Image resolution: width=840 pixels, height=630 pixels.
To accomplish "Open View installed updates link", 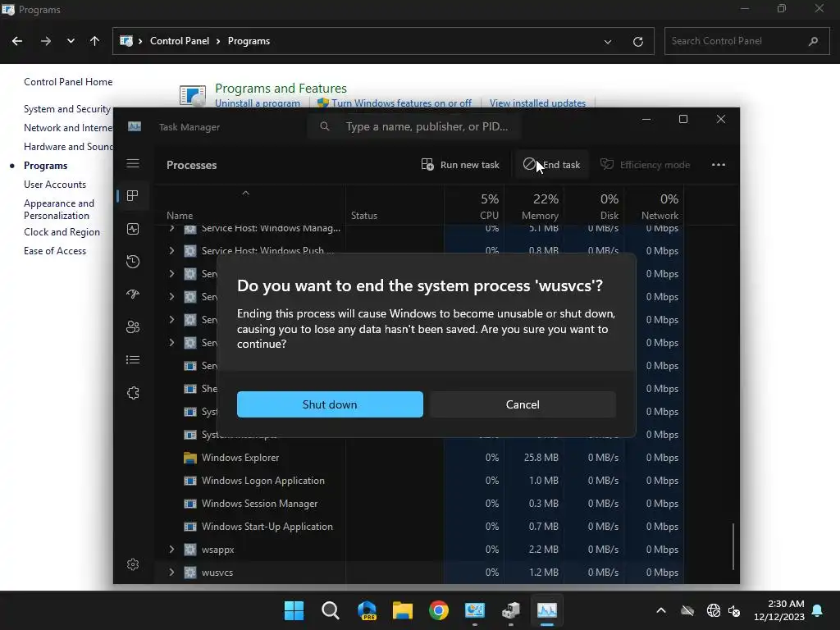I will (537, 103).
